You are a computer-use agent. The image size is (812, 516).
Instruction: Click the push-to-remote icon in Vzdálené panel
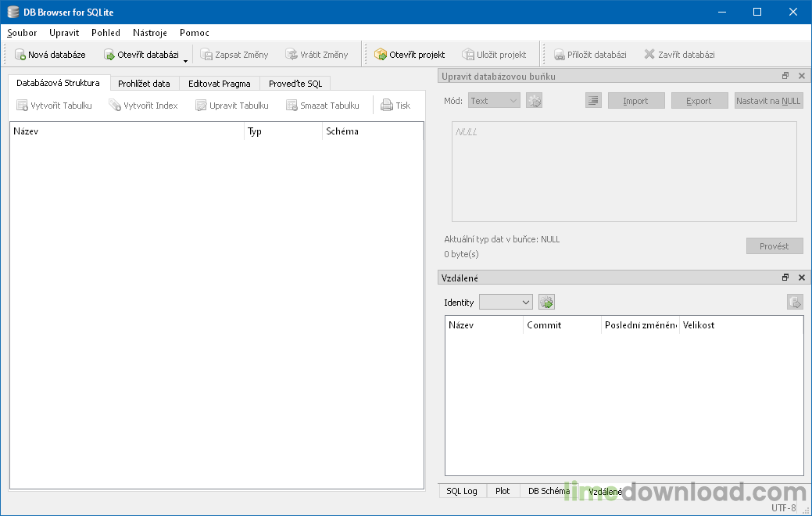[795, 302]
